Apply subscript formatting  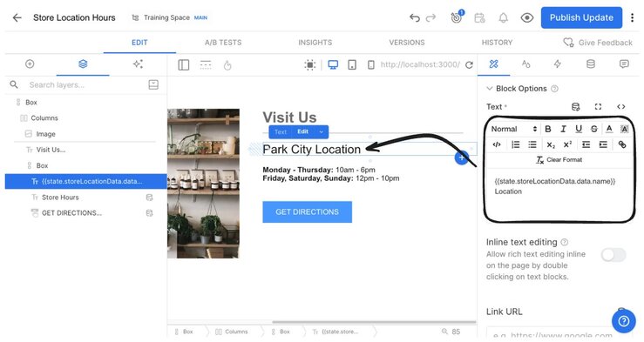[551, 144]
